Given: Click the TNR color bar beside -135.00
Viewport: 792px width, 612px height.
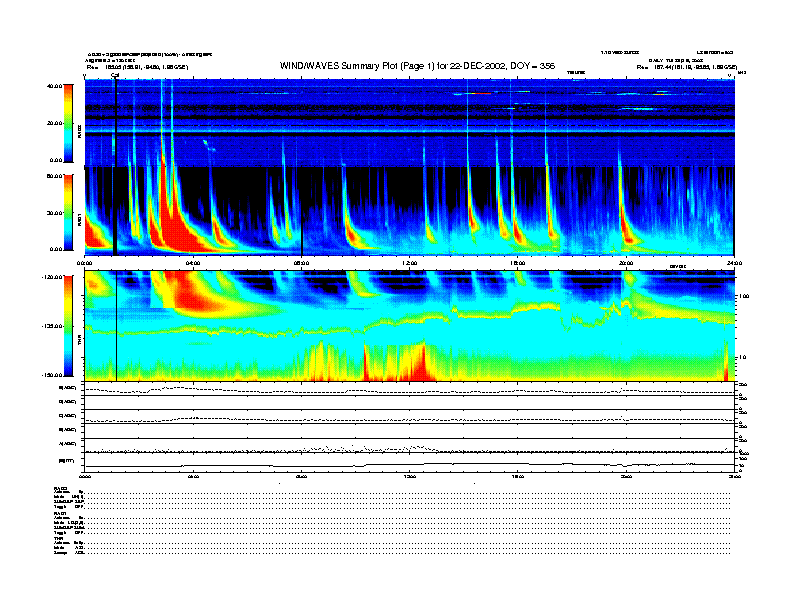Looking at the screenshot, I should click(68, 326).
